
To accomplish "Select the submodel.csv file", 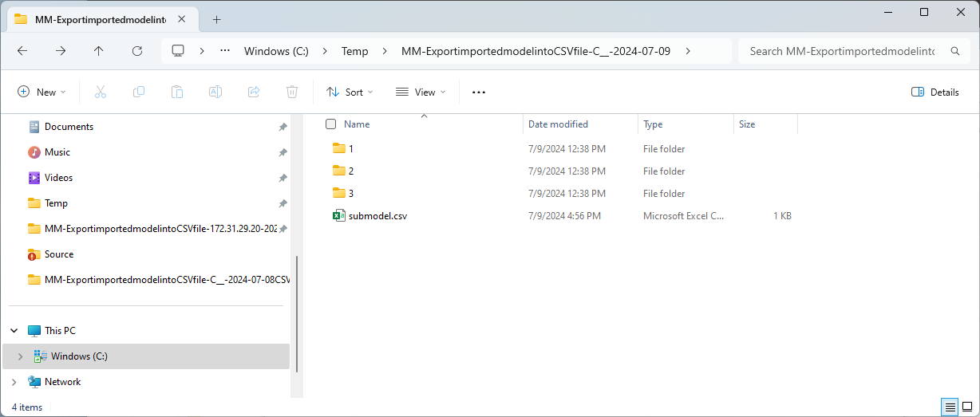I will pyautogui.click(x=378, y=216).
